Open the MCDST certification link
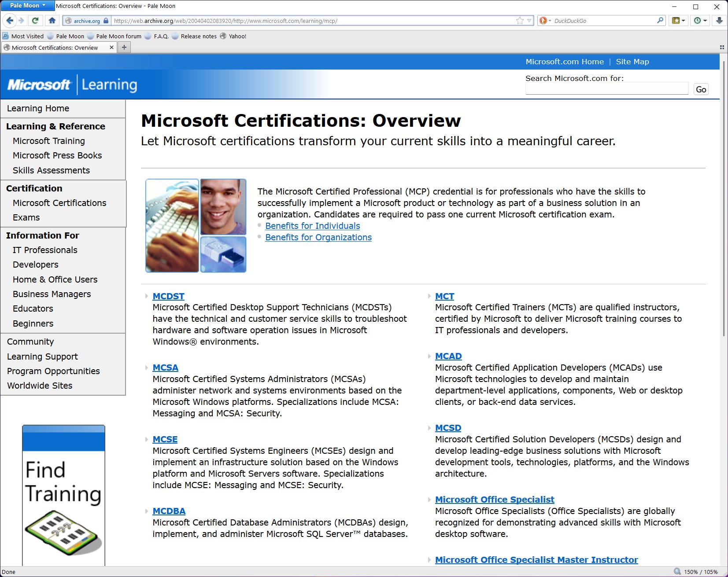Viewport: 728px width, 577px height. (x=168, y=296)
